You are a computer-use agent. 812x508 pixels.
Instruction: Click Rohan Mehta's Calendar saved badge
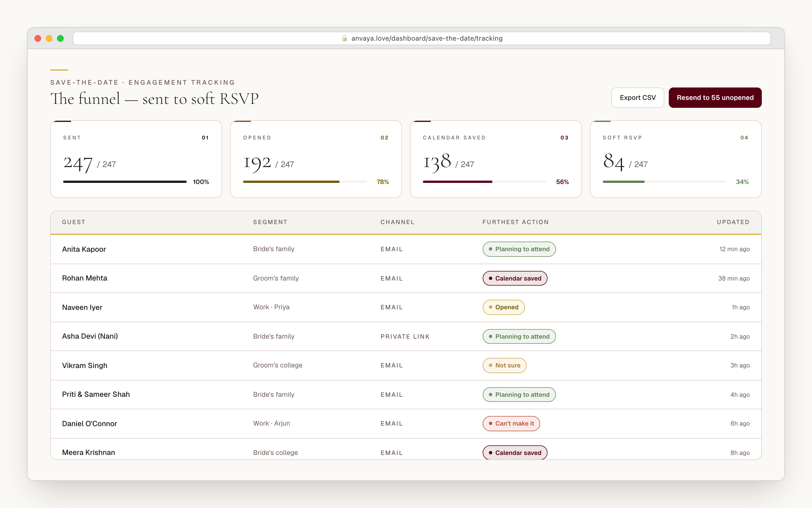(x=515, y=278)
